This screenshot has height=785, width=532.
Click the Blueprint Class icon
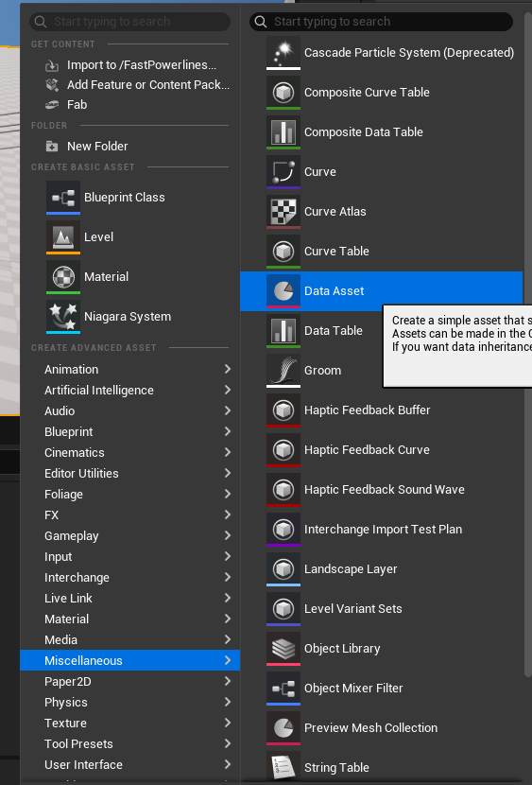point(63,198)
